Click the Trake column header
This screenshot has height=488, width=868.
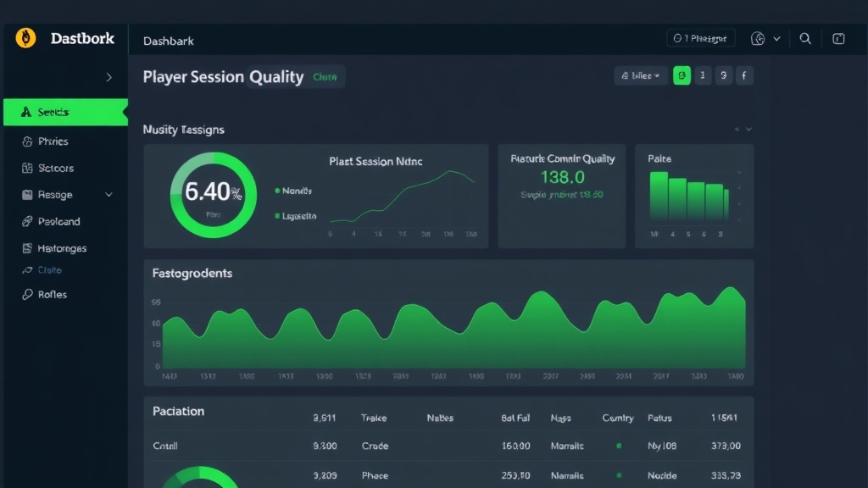click(374, 419)
